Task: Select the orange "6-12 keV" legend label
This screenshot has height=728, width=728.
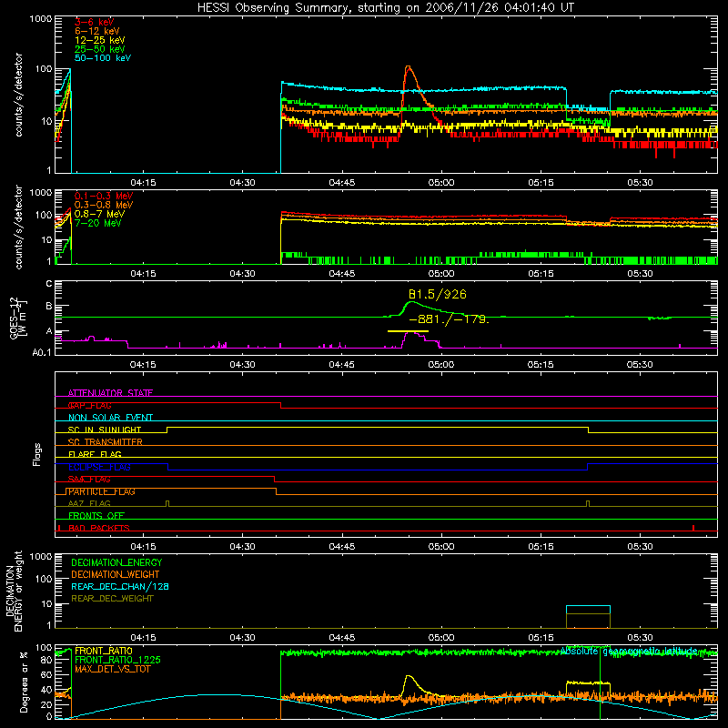Action: tap(97, 31)
